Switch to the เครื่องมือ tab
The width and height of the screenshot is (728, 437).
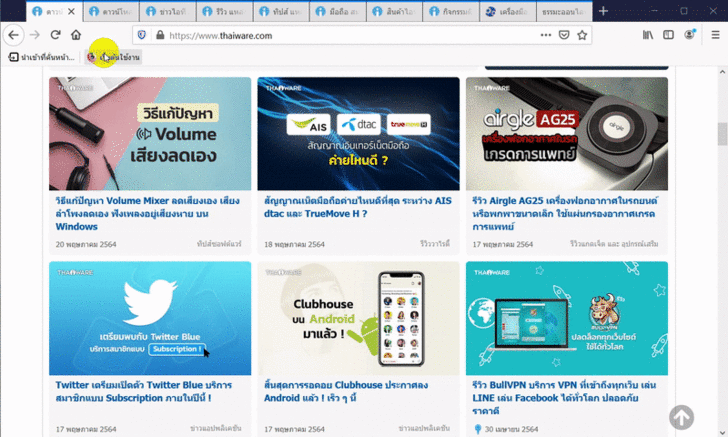(x=508, y=12)
